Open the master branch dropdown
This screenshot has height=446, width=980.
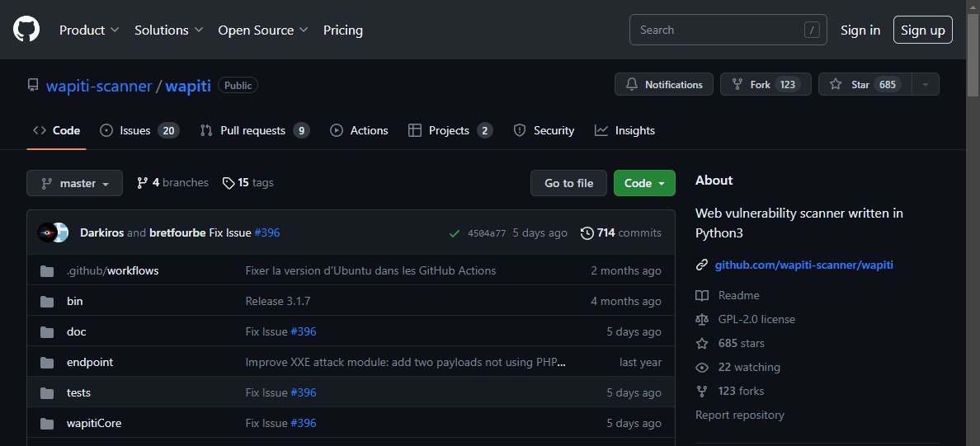[x=74, y=183]
